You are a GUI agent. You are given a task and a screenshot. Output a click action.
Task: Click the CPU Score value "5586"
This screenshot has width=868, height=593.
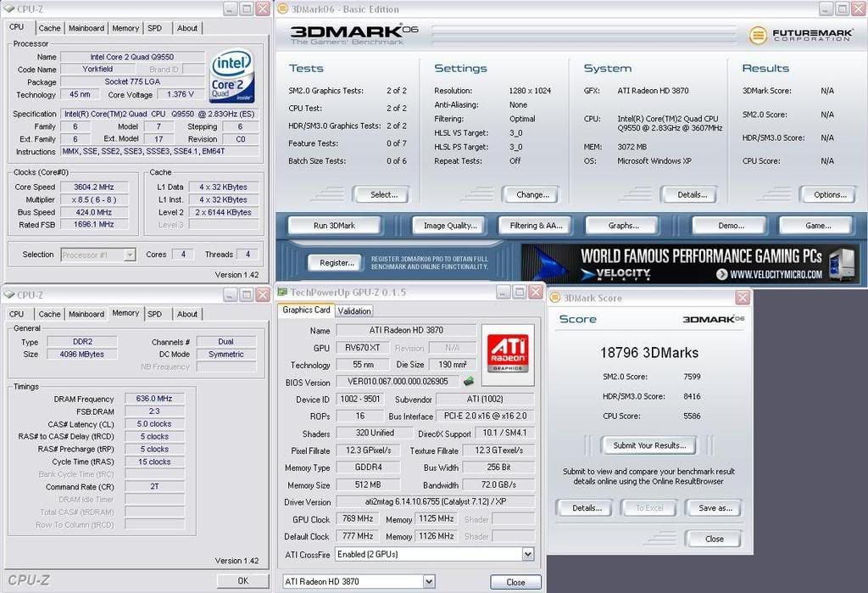692,417
